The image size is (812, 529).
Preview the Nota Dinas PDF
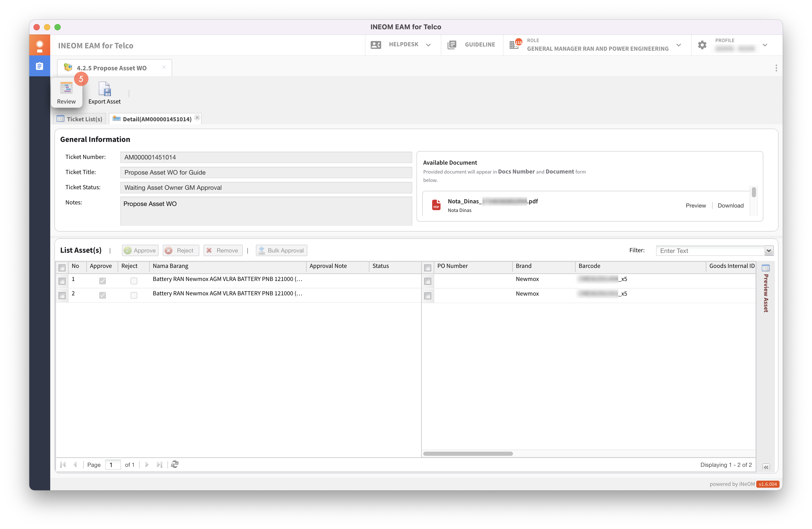pyautogui.click(x=696, y=205)
